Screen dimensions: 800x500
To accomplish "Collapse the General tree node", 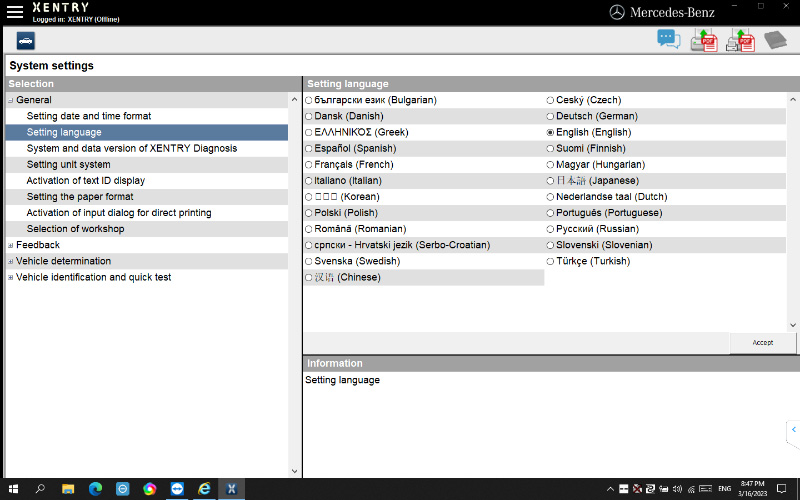I will pos(10,101).
